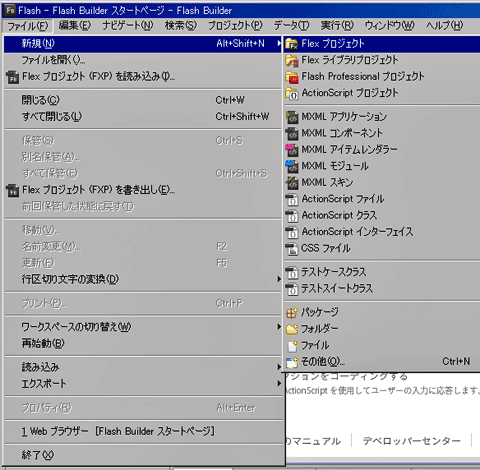The width and height of the screenshot is (480, 470).
Task: Click the MXML コンポーネント icon
Action: click(292, 133)
